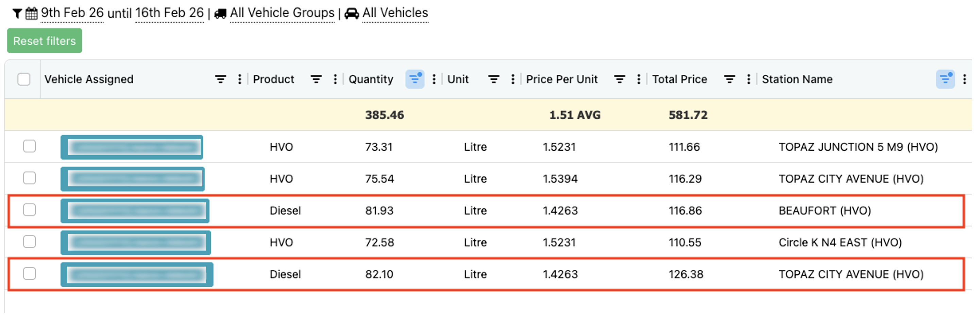Open the All Vehicle Groups dropdown

pos(282,13)
